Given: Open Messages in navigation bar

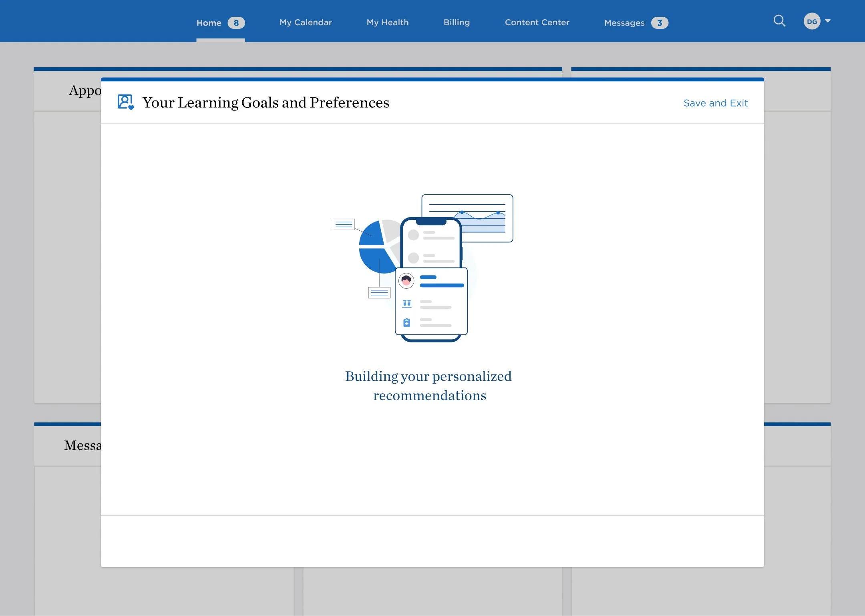Looking at the screenshot, I should tap(624, 23).
